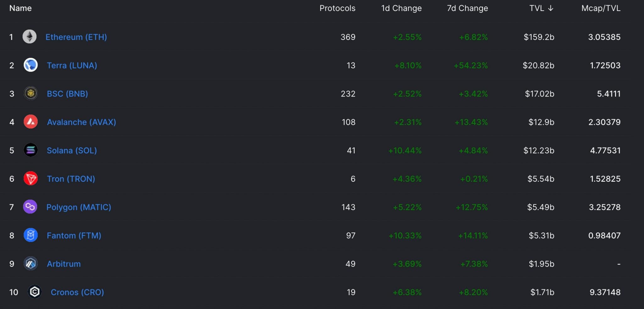Sort by the 7d Change header
The height and width of the screenshot is (309, 644).
point(467,8)
